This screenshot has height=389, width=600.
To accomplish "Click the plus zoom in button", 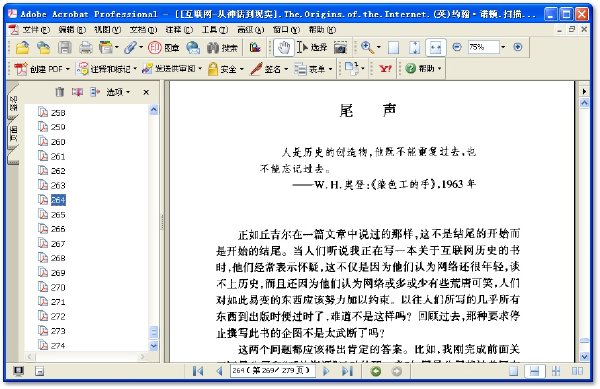I will coord(518,47).
